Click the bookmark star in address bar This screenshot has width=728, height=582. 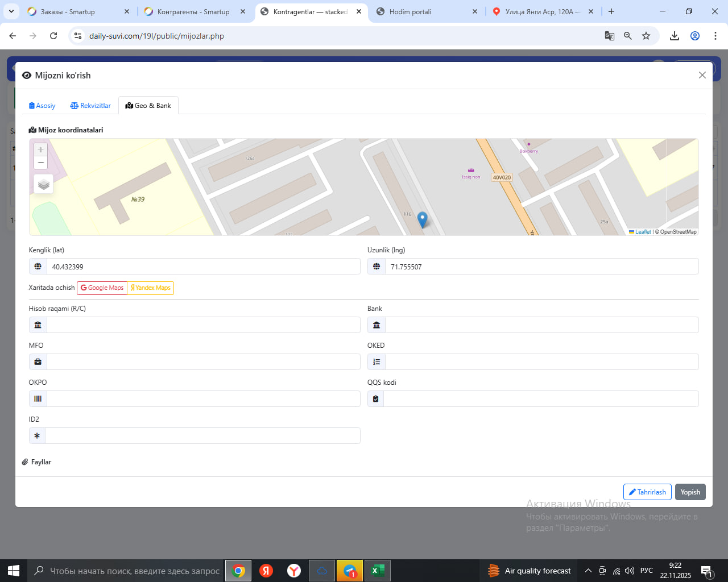[646, 36]
